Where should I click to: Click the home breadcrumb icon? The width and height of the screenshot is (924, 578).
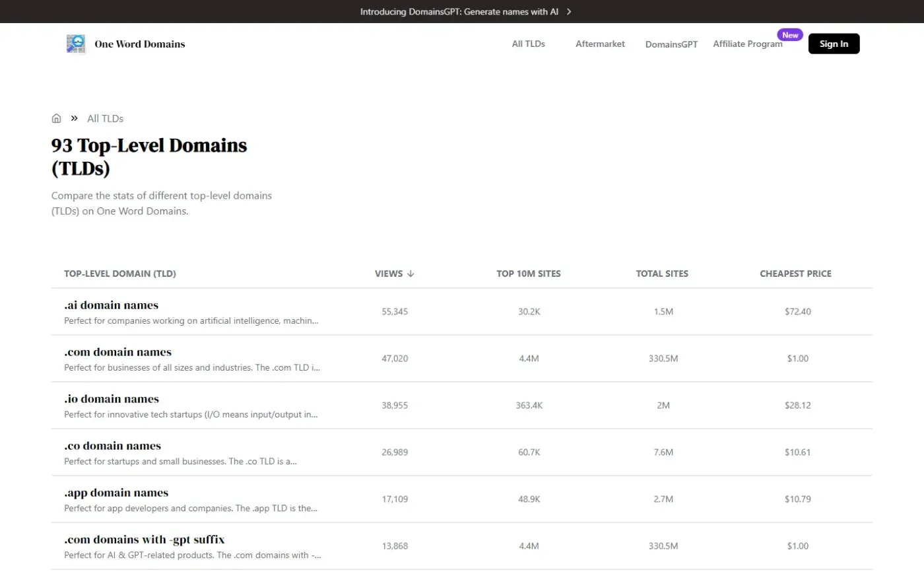(56, 118)
